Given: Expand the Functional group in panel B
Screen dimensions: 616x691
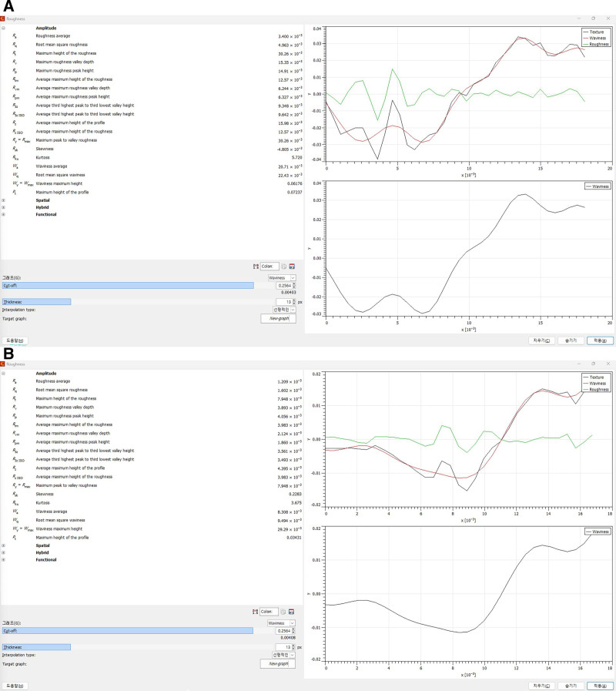Looking at the screenshot, I should (x=3, y=560).
